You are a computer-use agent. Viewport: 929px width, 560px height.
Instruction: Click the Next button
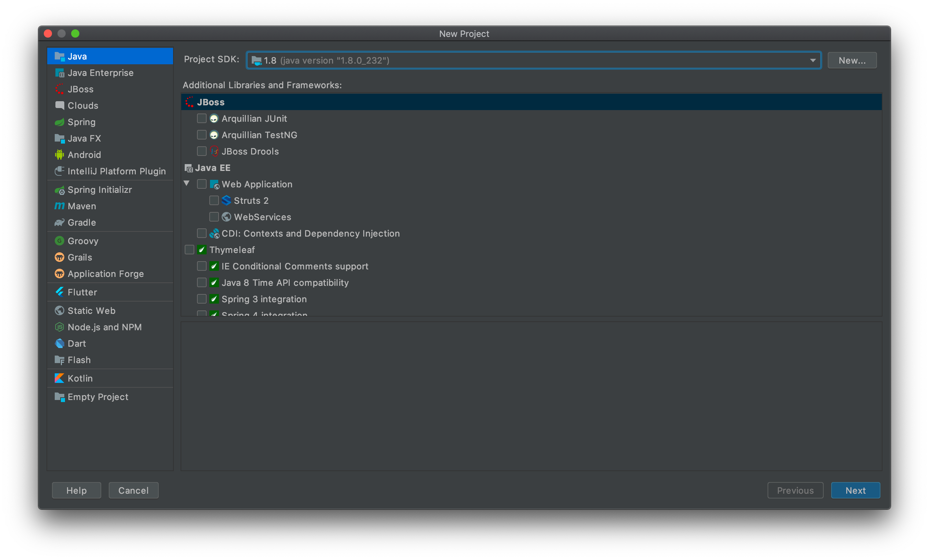pos(855,490)
